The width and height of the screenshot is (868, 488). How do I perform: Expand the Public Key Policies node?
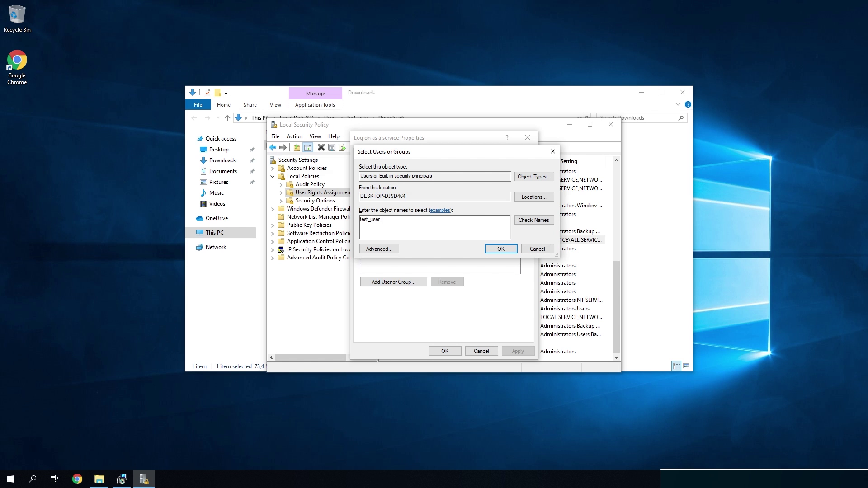273,225
